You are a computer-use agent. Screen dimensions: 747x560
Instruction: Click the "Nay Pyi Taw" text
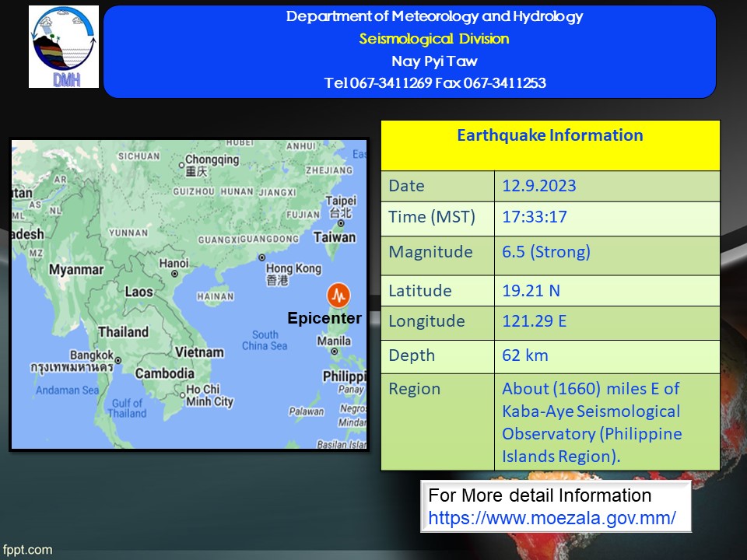pyautogui.click(x=434, y=61)
